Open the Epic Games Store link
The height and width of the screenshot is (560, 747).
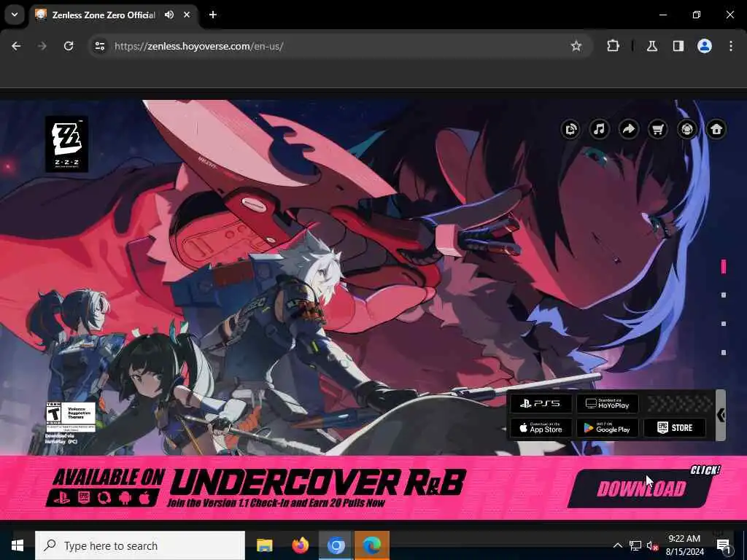point(675,427)
